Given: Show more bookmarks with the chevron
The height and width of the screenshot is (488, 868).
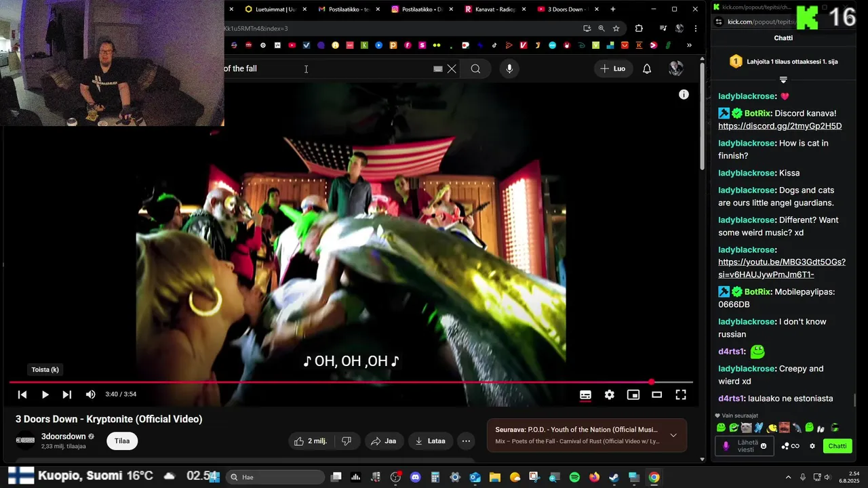Looking at the screenshot, I should [x=689, y=45].
